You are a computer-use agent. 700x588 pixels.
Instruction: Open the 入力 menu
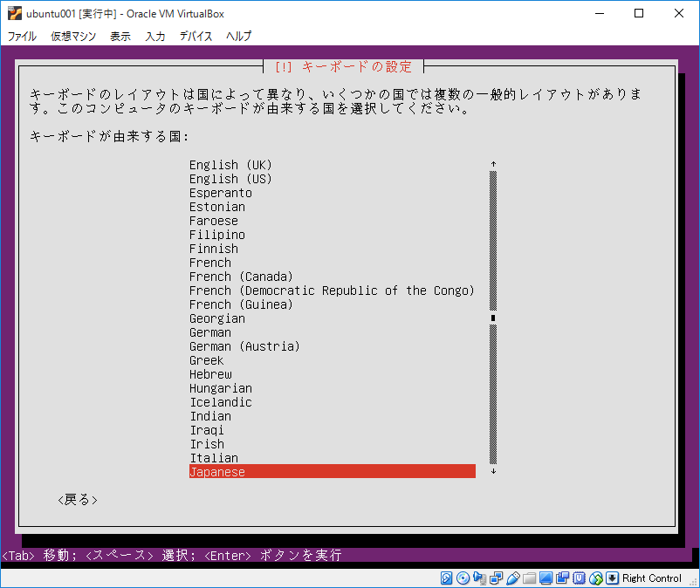(x=155, y=36)
